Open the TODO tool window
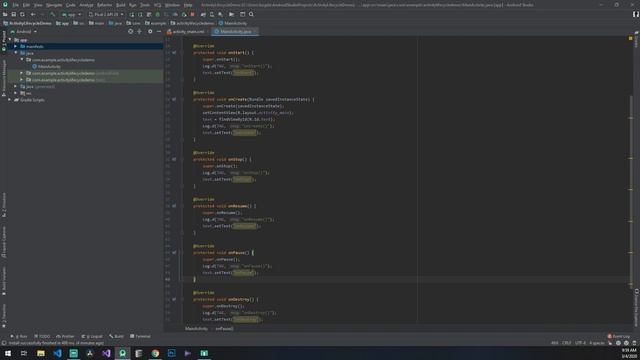Image resolution: width=640 pixels, height=360 pixels. pyautogui.click(x=42, y=336)
